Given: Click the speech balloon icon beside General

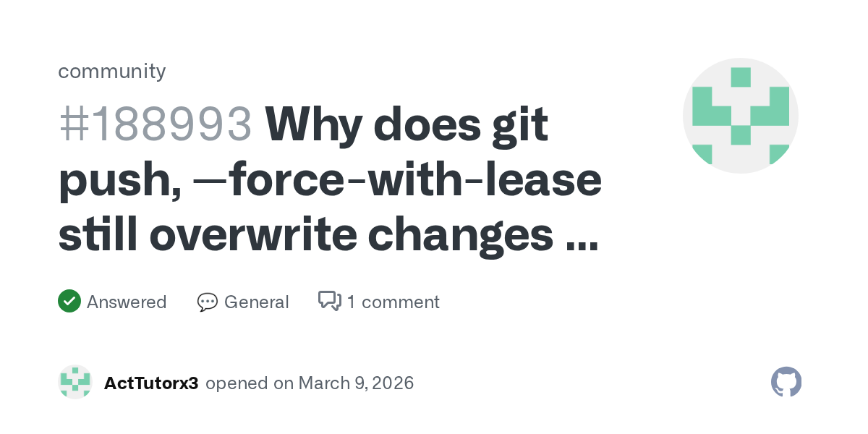Looking at the screenshot, I should [208, 302].
